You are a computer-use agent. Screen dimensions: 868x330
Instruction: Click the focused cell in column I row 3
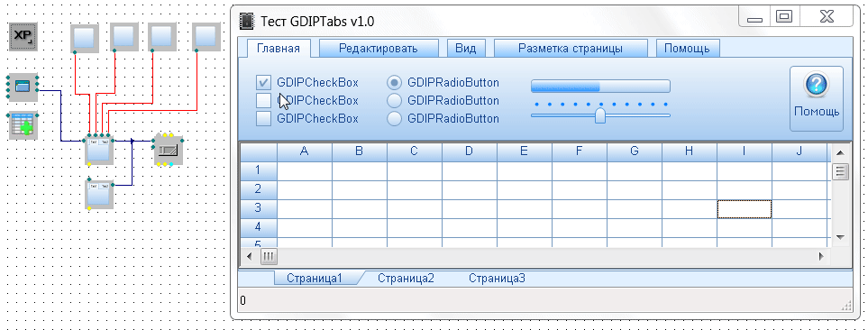(x=744, y=209)
